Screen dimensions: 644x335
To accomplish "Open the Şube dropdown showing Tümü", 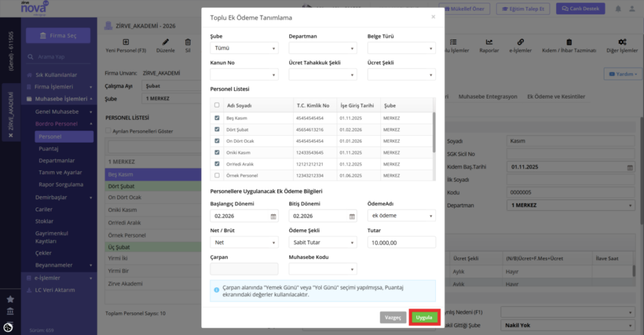I will point(244,48).
